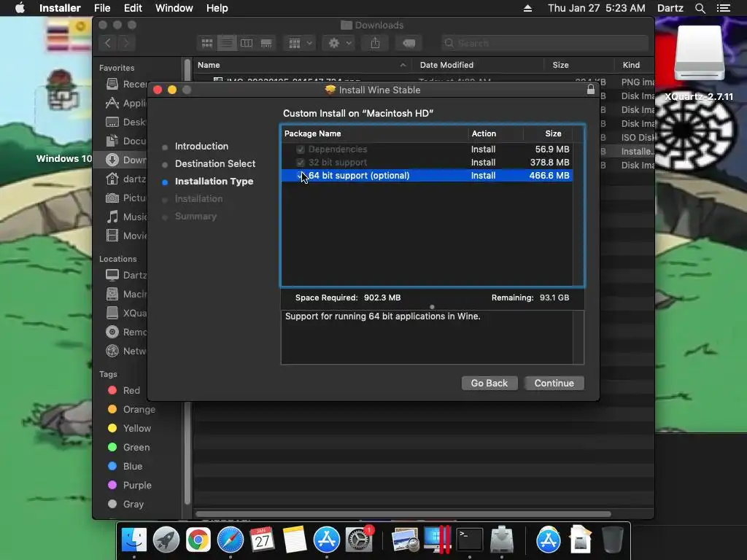The height and width of the screenshot is (560, 747).
Task: Open the Help menu
Action: coord(217,8)
